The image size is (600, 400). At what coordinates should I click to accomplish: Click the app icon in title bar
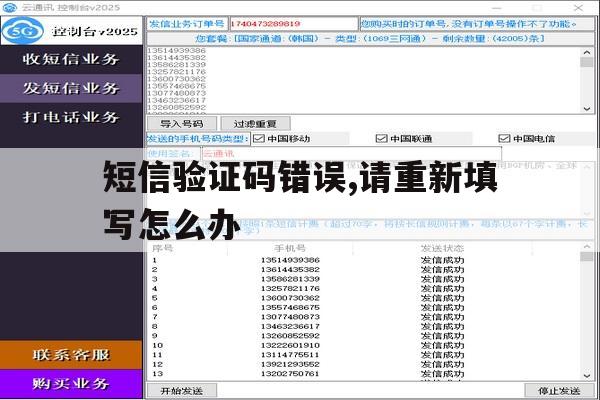(10, 7)
